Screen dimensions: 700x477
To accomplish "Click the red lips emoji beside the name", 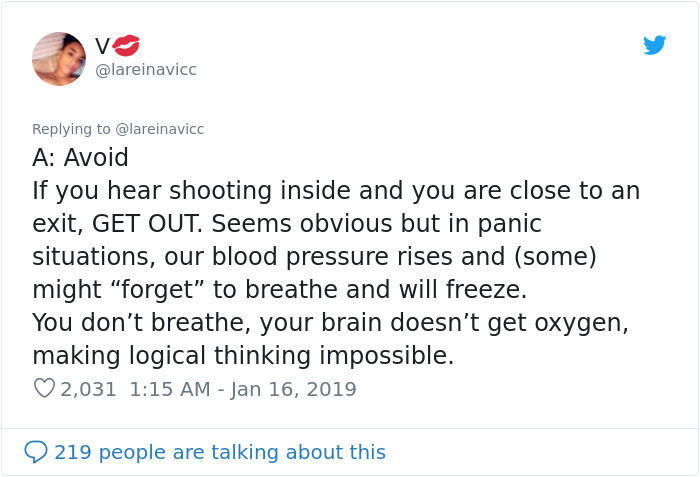I will [x=126, y=45].
